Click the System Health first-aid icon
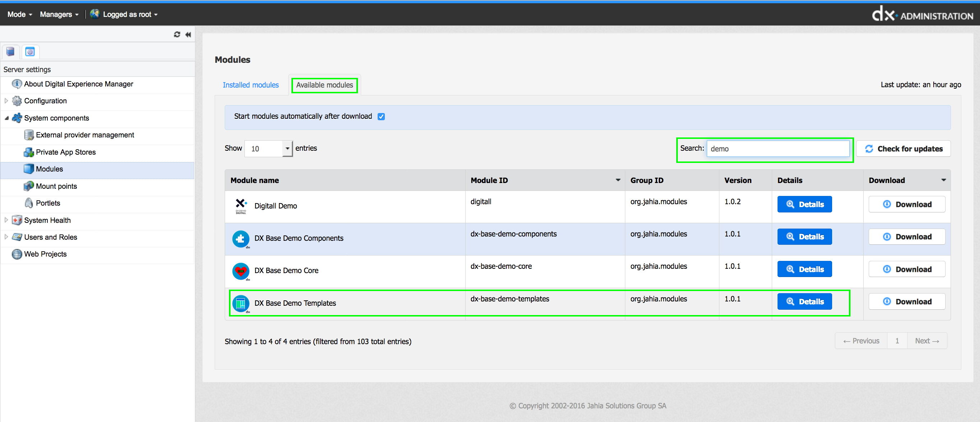 17,220
